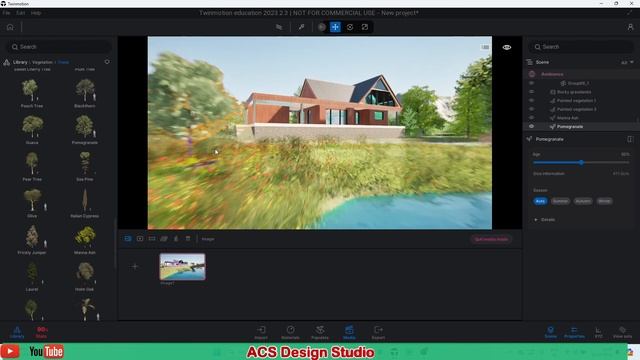This screenshot has width=640, height=360.
Task: Open the Materials tab
Action: tap(291, 332)
